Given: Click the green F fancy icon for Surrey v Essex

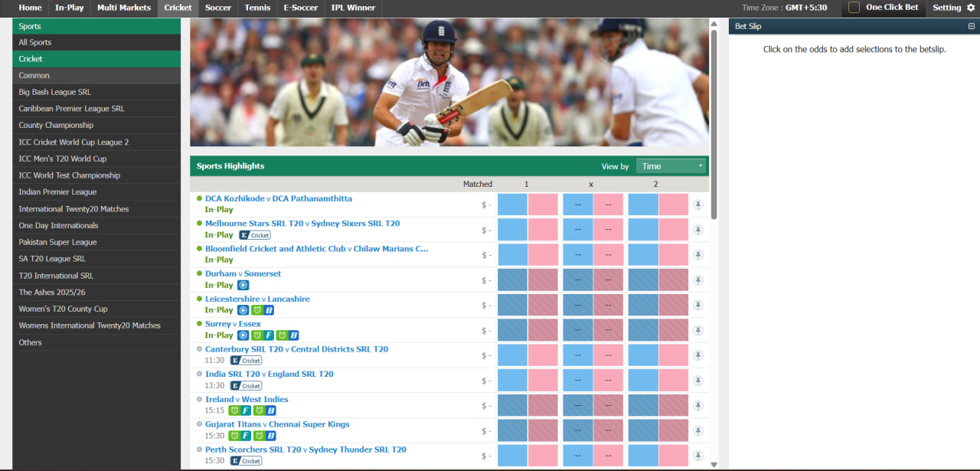Looking at the screenshot, I should tap(263, 335).
